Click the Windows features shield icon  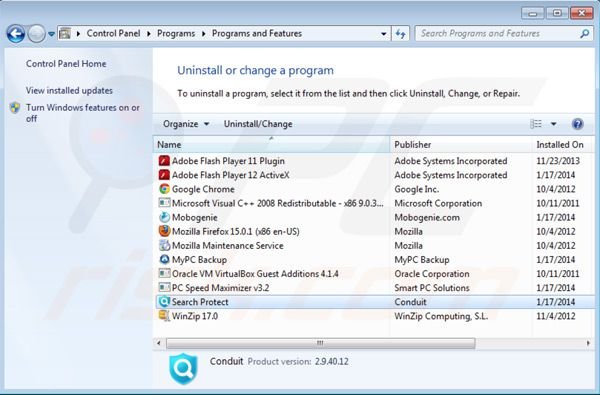click(15, 108)
